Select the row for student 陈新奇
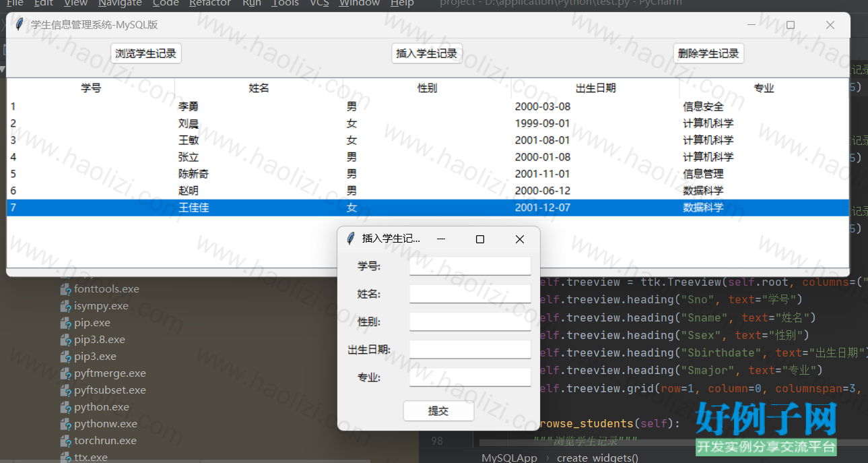868x463 pixels. 428,174
